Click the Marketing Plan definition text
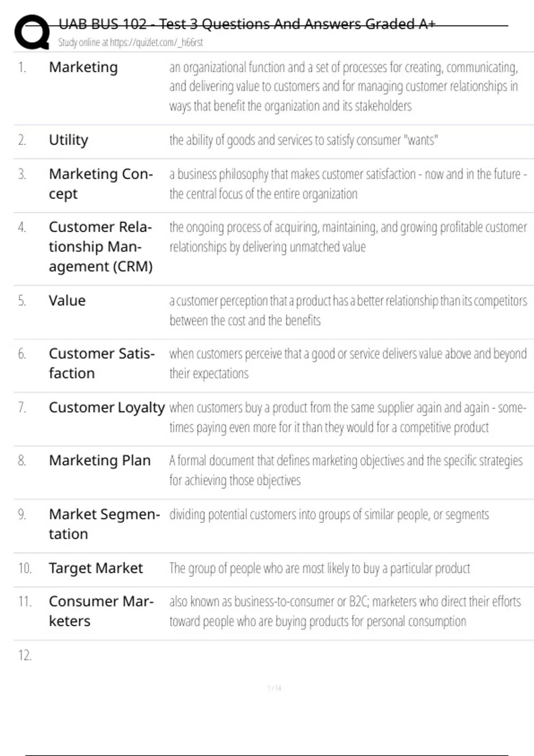Image resolution: width=534 pixels, height=756 pixels. 346,470
